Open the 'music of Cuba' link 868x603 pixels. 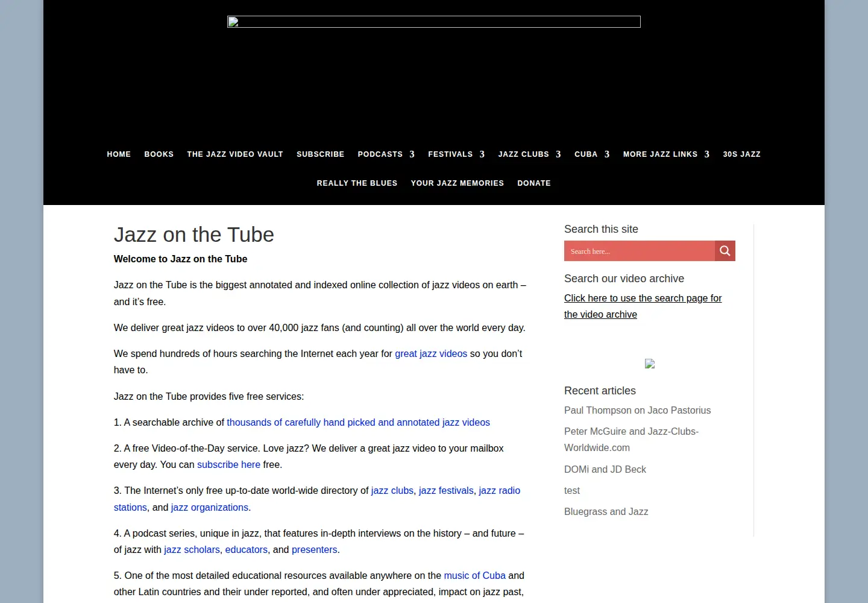click(475, 575)
